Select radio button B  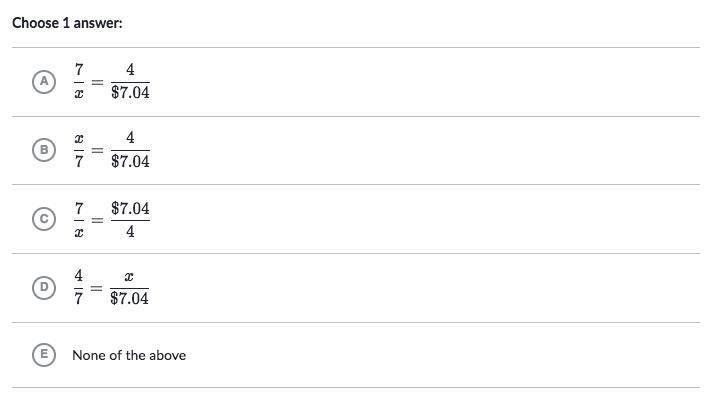pyautogui.click(x=44, y=150)
